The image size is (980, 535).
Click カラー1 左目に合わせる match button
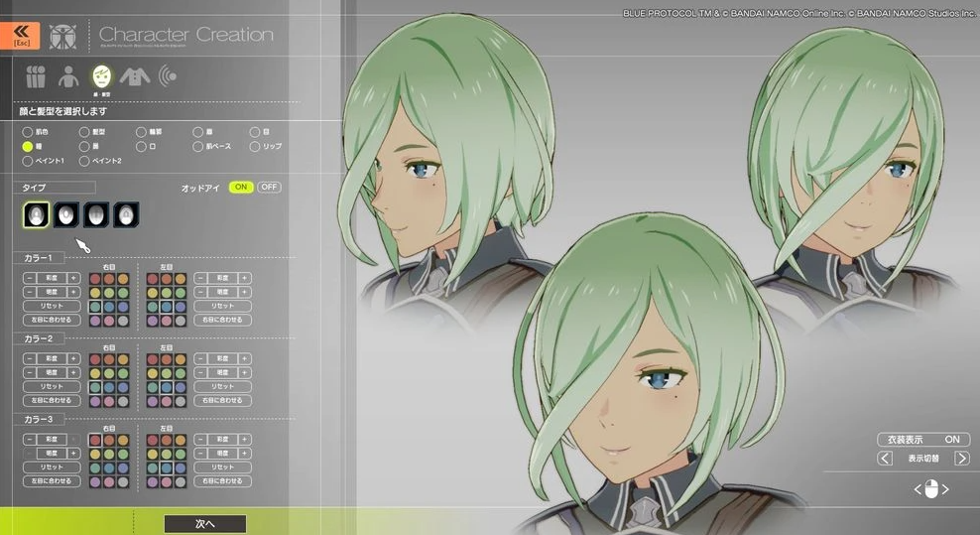pos(52,320)
